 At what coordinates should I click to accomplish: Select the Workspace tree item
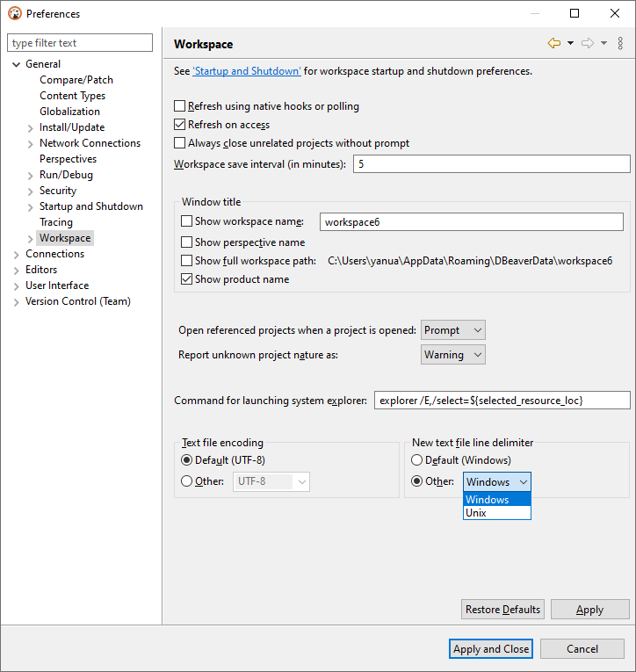tap(65, 238)
